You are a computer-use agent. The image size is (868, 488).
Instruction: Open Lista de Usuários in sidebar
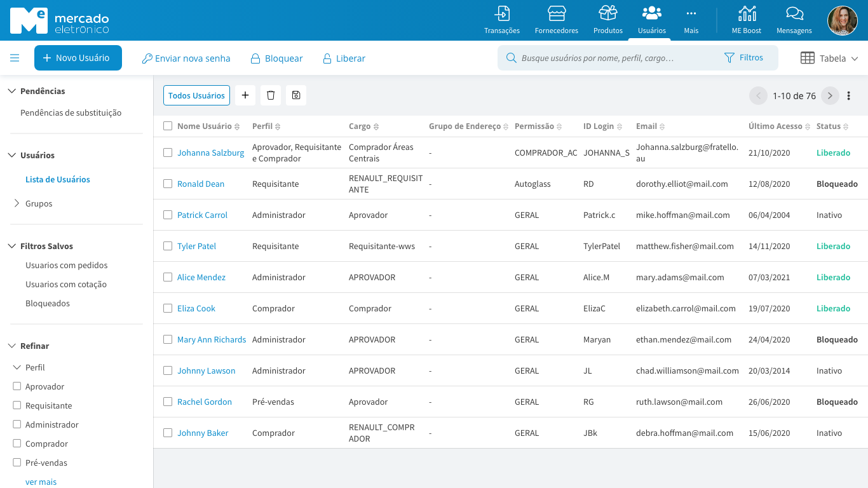[58, 179]
